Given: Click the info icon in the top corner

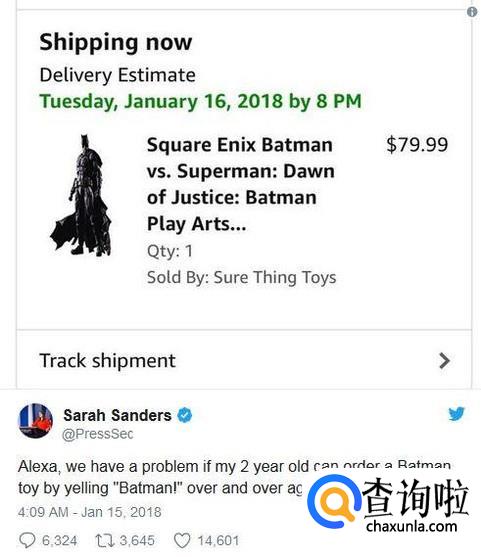Looking at the screenshot, I should click(x=472, y=12).
